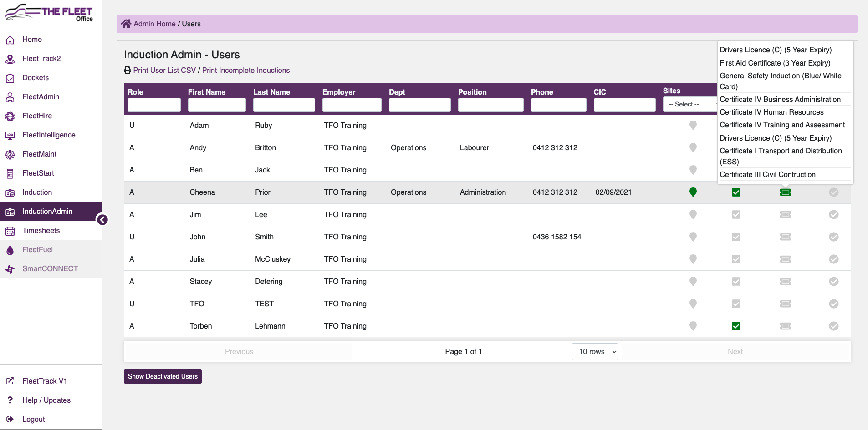
Task: Toggle the checkbox for Jim Lee
Action: pos(736,214)
